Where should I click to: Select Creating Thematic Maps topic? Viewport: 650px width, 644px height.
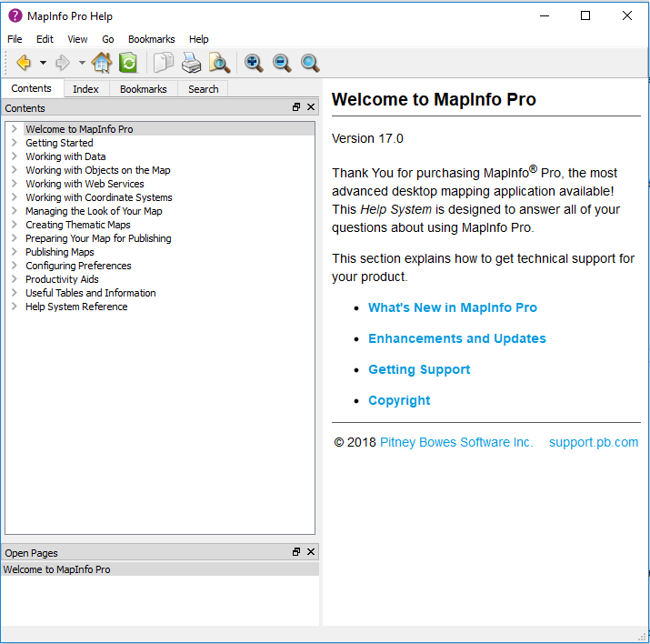[x=78, y=225]
